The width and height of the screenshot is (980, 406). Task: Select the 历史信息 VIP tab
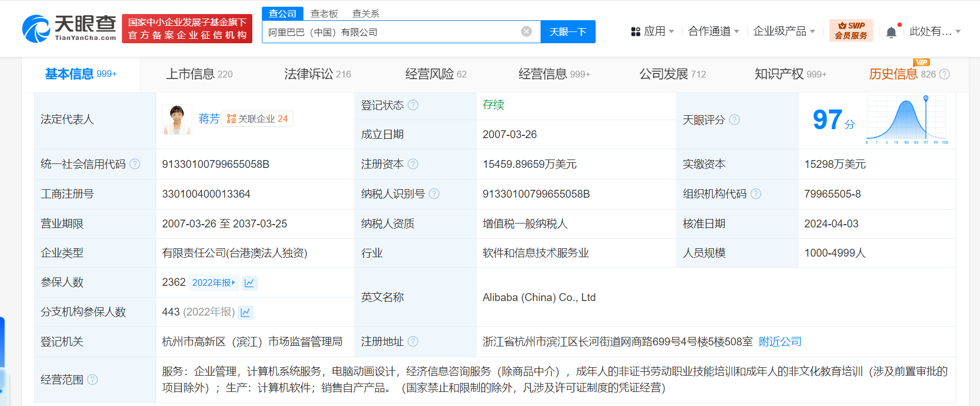click(x=902, y=74)
